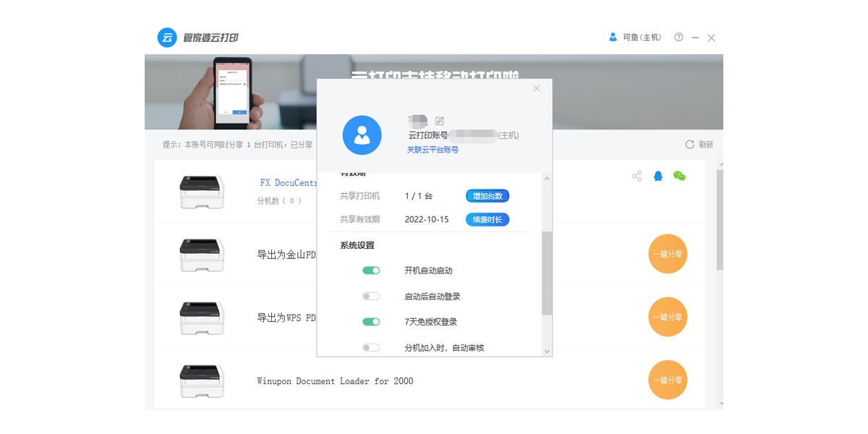Select the FX DocuCentre printer name
This screenshot has height=434, width=868.
click(x=288, y=182)
